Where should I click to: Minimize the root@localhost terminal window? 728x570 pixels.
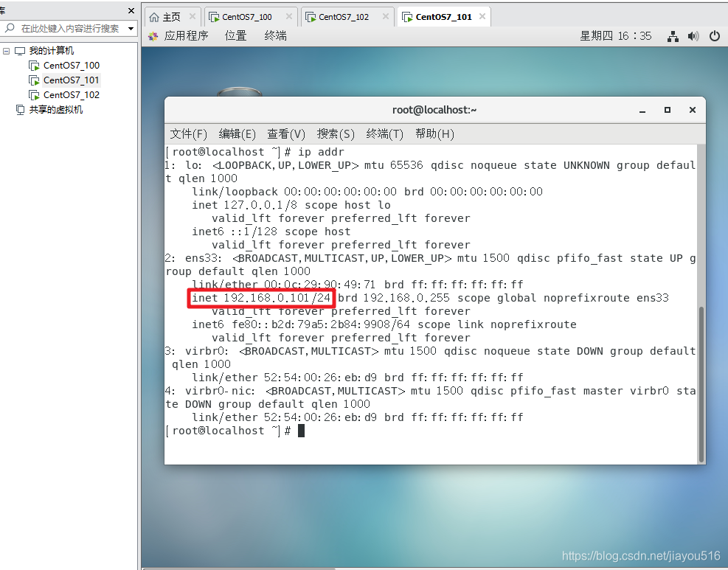[642, 111]
